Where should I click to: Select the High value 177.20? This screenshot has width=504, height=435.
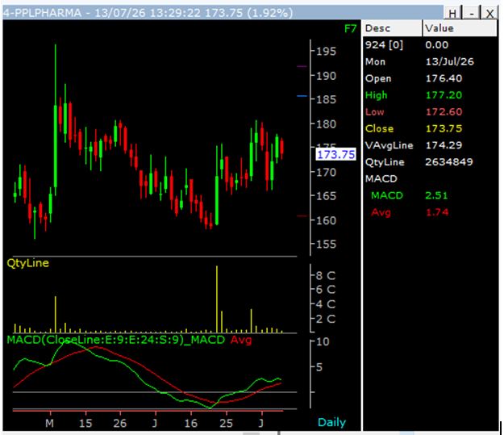444,95
